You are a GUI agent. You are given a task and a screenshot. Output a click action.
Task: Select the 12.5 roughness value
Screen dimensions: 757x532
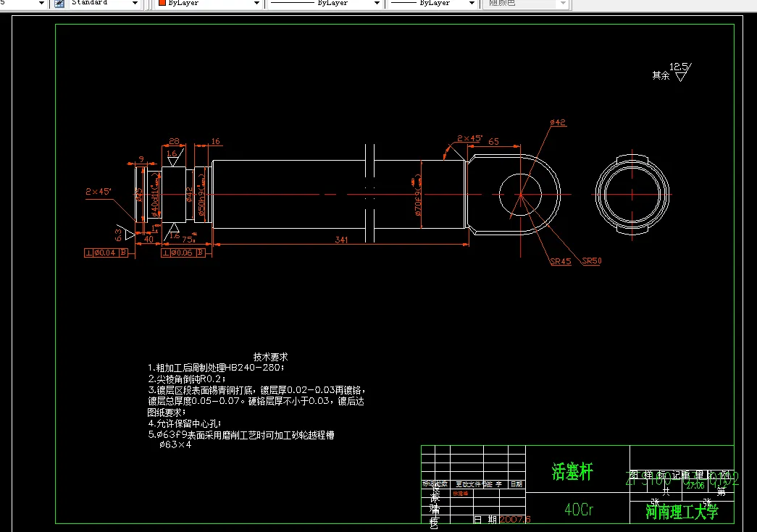[678, 67]
